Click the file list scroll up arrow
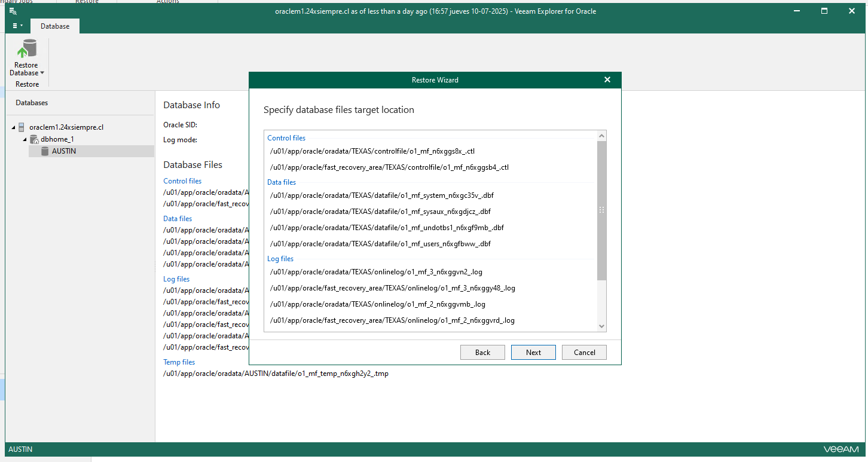Image resolution: width=868 pixels, height=462 pixels. [x=602, y=136]
